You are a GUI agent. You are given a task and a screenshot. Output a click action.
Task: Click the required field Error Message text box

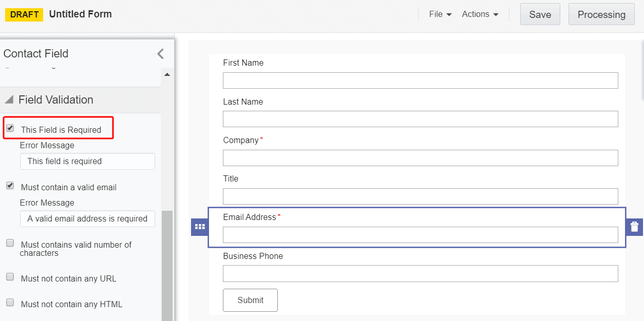pyautogui.click(x=87, y=161)
